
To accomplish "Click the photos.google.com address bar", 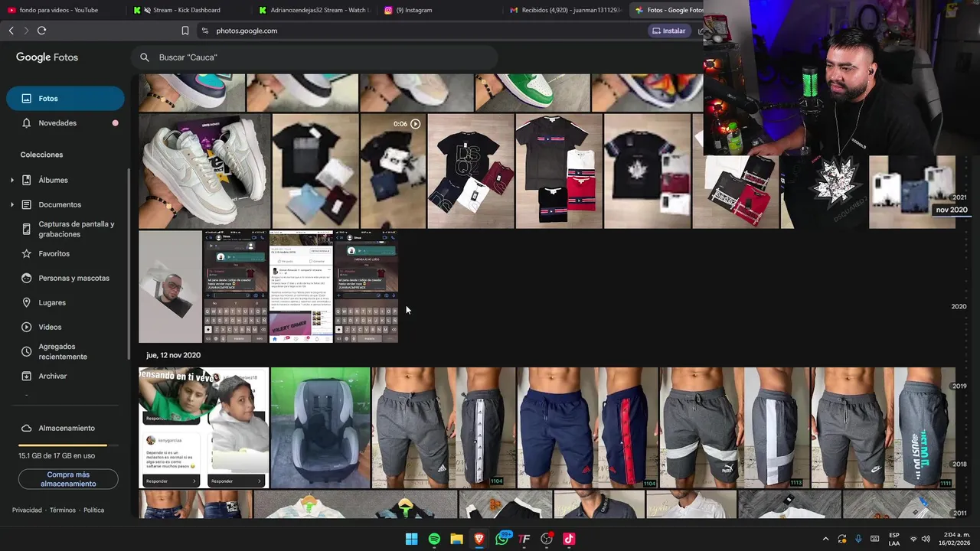I will (x=247, y=31).
